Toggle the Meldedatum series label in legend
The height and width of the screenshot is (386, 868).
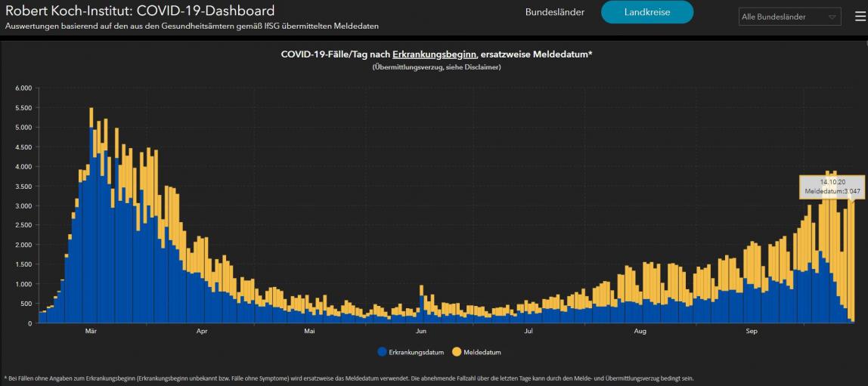[x=482, y=353]
